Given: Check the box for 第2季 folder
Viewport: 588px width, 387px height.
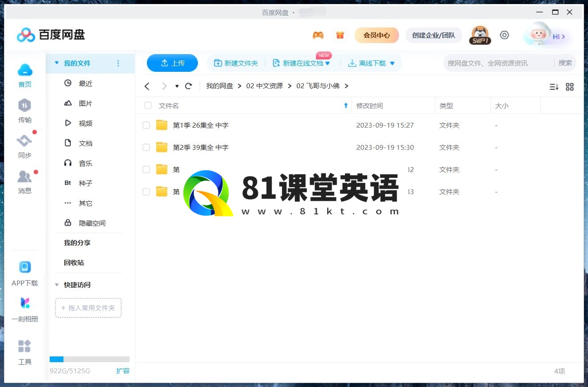Looking at the screenshot, I should [146, 148].
